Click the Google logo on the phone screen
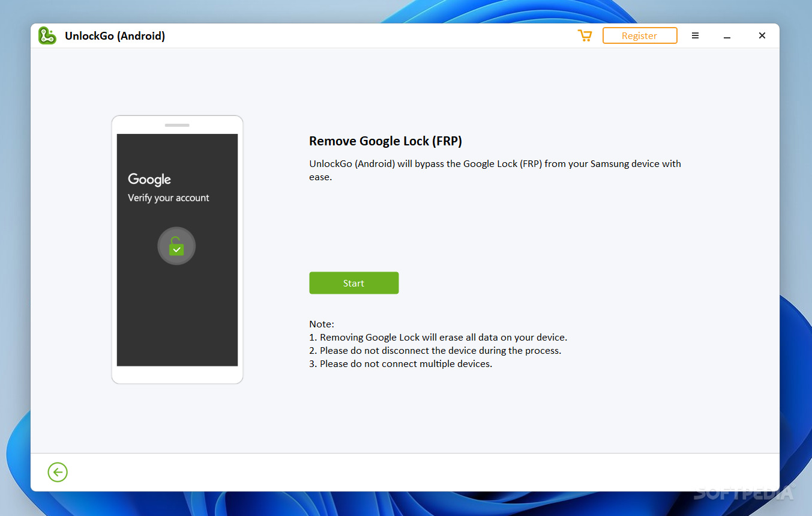This screenshot has width=812, height=516. tap(149, 180)
